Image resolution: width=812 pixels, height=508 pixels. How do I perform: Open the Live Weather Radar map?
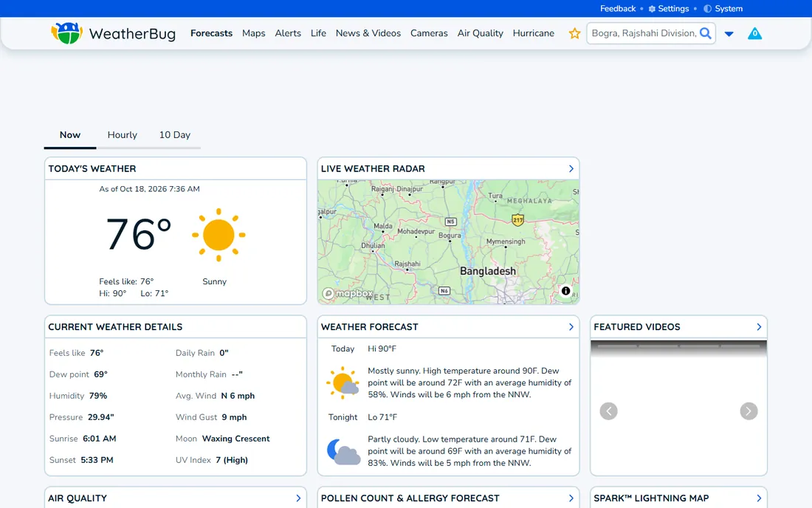click(x=449, y=242)
